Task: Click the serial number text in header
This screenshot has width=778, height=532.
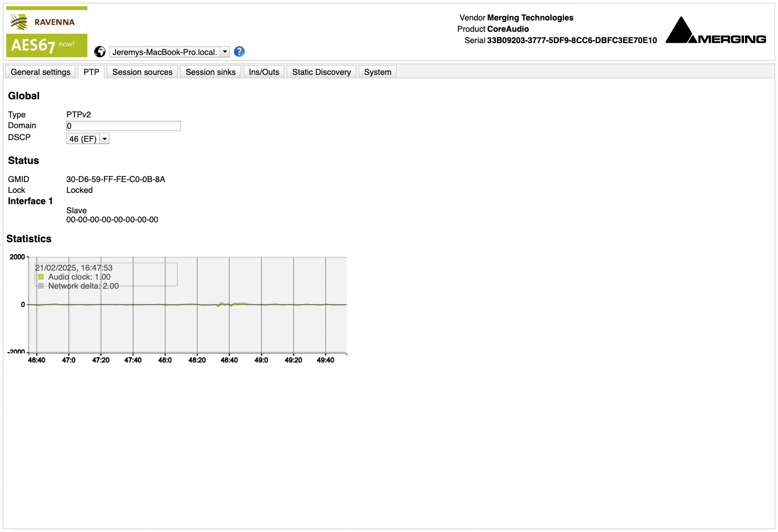Action: [571, 40]
